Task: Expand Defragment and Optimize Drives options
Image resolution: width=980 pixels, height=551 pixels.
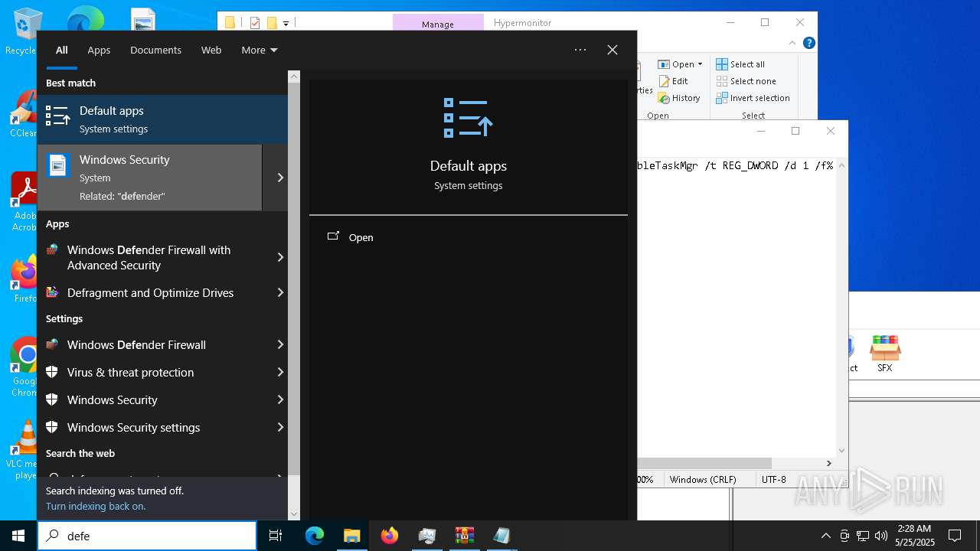Action: [x=279, y=292]
